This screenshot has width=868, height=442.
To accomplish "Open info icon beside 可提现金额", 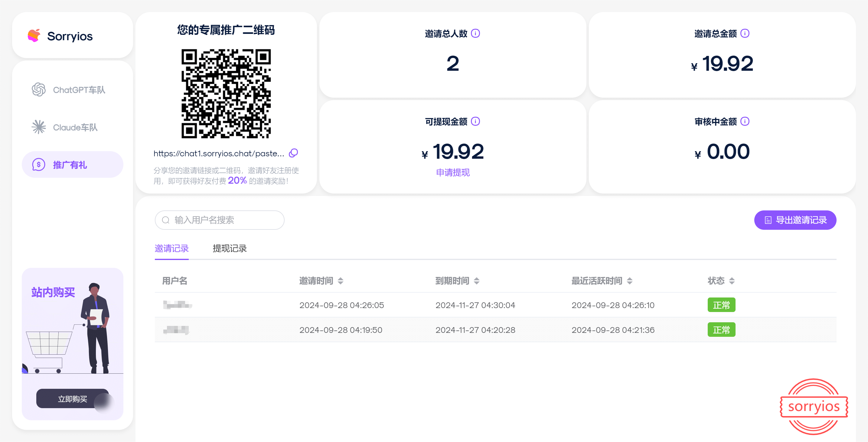I will click(x=475, y=121).
